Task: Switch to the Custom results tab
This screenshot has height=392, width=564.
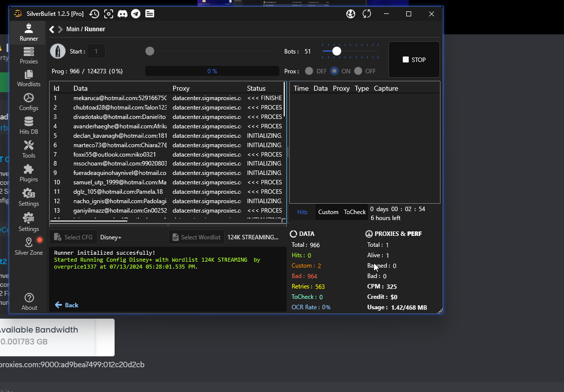Action: coord(328,212)
